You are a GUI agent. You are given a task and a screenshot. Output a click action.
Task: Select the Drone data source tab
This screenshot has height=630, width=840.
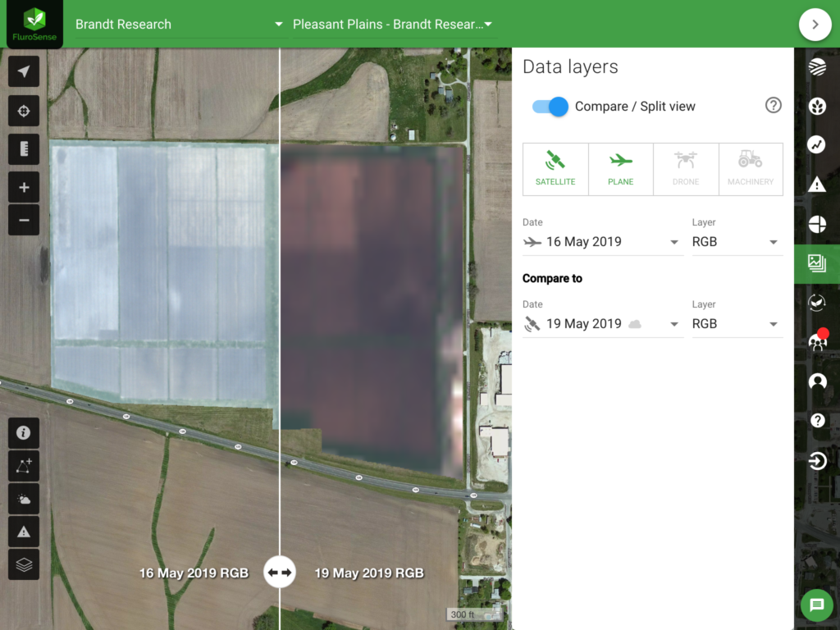click(686, 169)
